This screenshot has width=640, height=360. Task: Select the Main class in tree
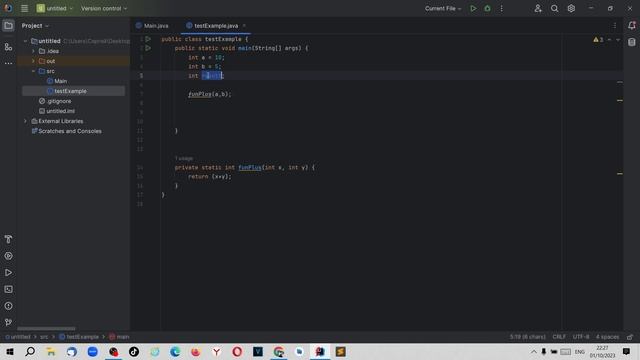click(57, 81)
